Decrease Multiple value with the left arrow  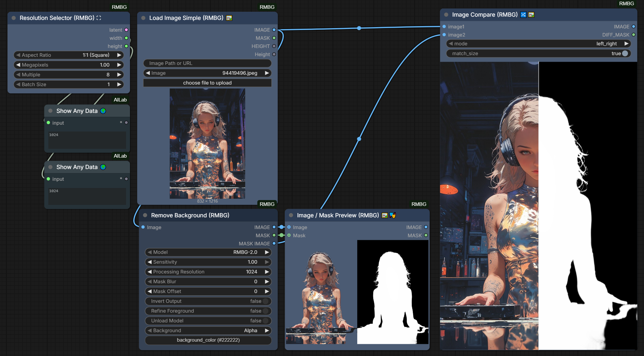coord(18,75)
